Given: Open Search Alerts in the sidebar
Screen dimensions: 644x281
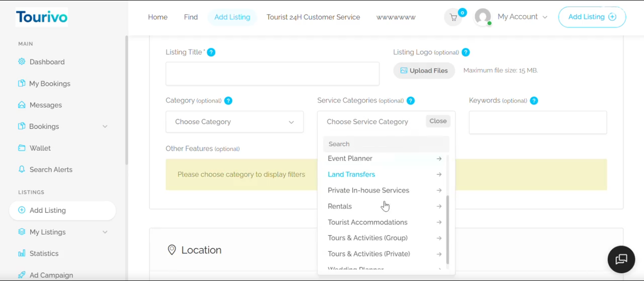Looking at the screenshot, I should click(50, 169).
